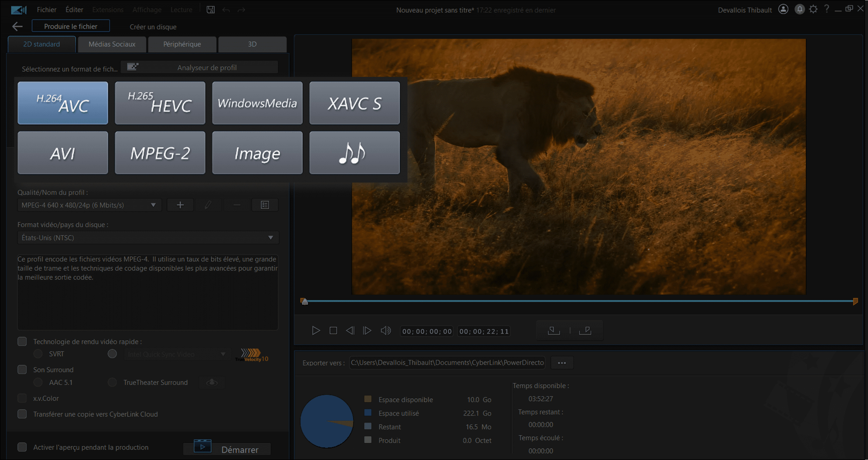Open the profile details list icon
Screen dimensions: 868x460
265,205
